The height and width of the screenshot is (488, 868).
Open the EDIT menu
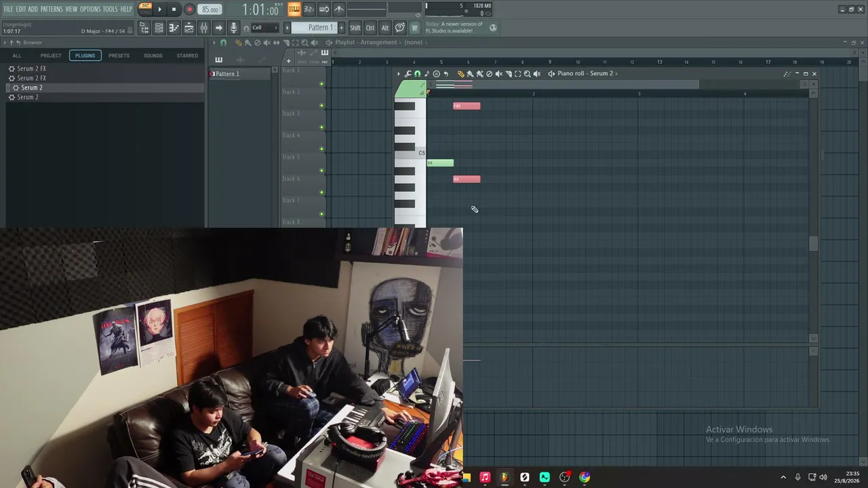tap(21, 9)
